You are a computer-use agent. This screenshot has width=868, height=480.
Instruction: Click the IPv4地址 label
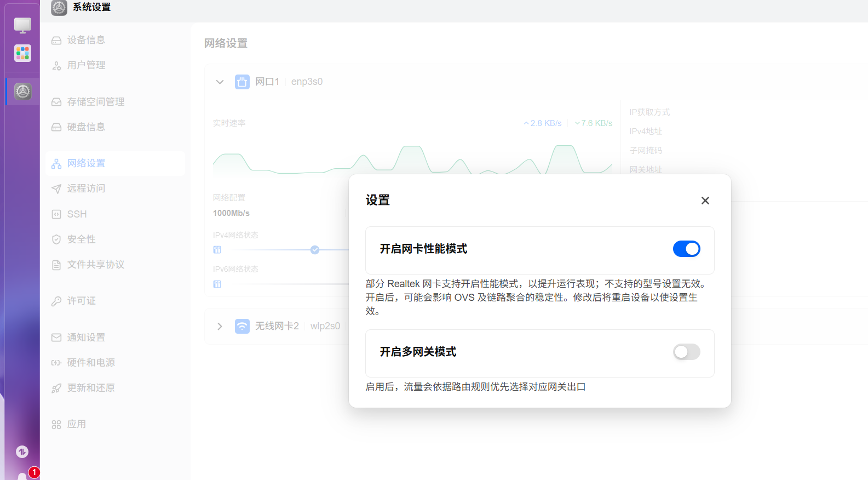coord(646,132)
